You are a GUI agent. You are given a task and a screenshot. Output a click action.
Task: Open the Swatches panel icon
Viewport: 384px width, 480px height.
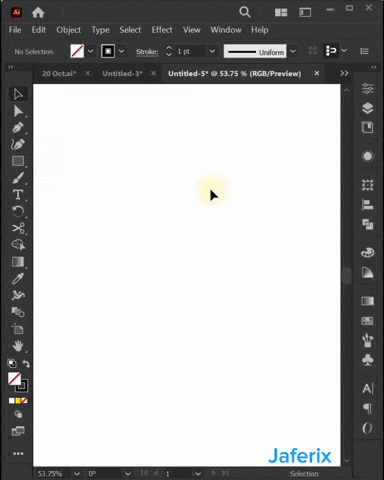[x=368, y=321]
